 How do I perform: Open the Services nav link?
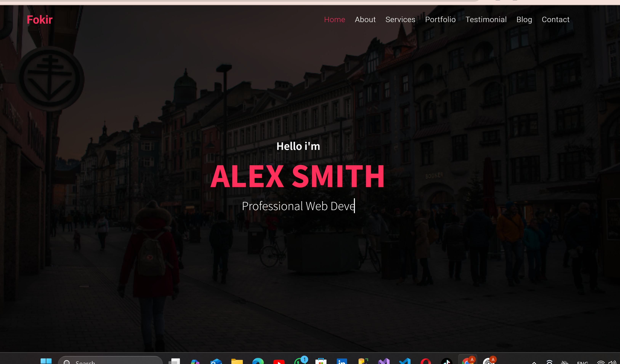tap(400, 19)
